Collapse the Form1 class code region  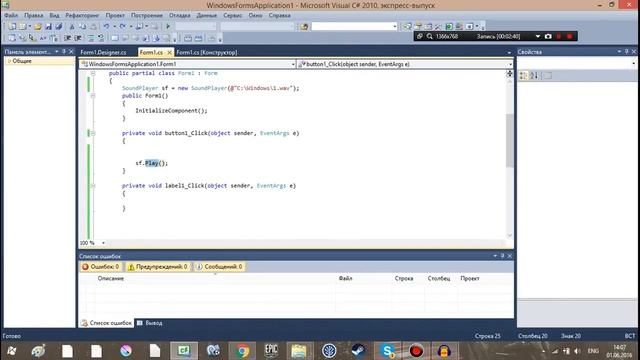(93, 73)
